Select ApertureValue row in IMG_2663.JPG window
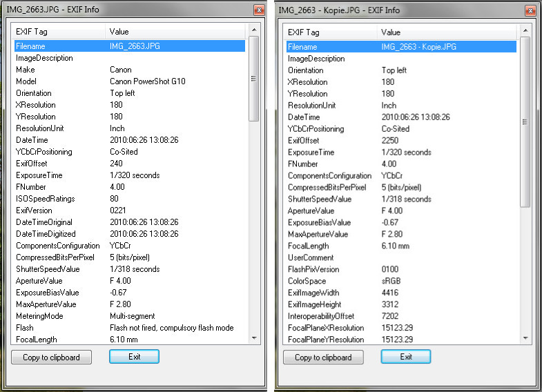The height and width of the screenshot is (392, 542). pyautogui.click(x=130, y=281)
